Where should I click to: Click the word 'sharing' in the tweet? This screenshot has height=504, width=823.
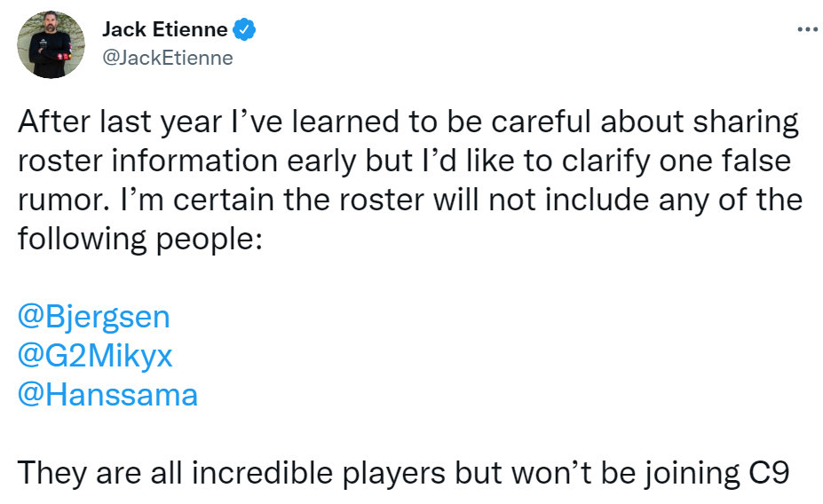tap(746, 122)
